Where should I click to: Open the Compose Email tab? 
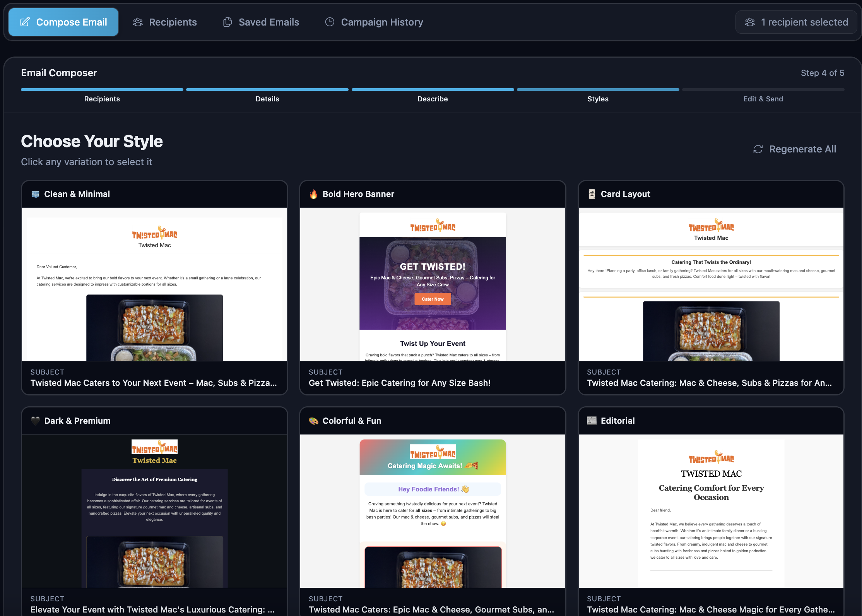(63, 22)
